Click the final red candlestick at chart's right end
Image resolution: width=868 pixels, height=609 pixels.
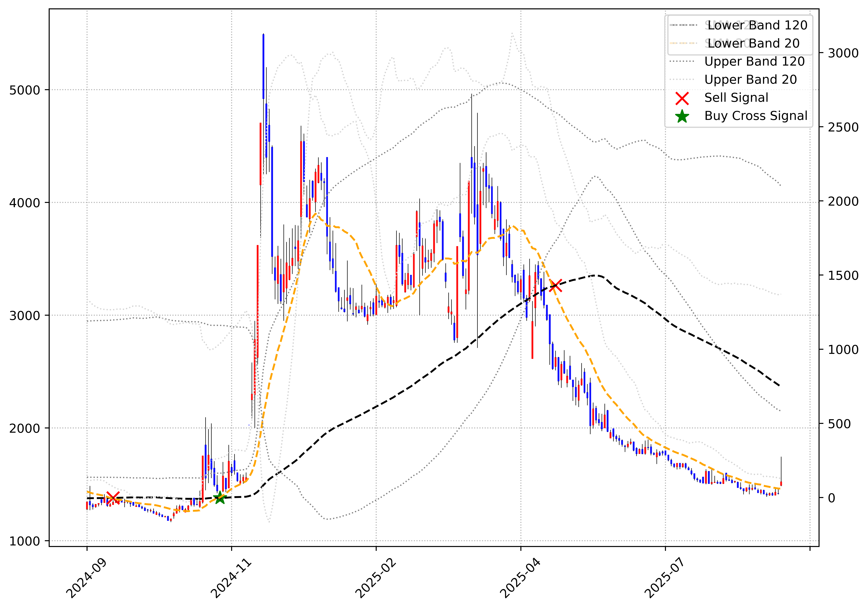[x=781, y=484]
